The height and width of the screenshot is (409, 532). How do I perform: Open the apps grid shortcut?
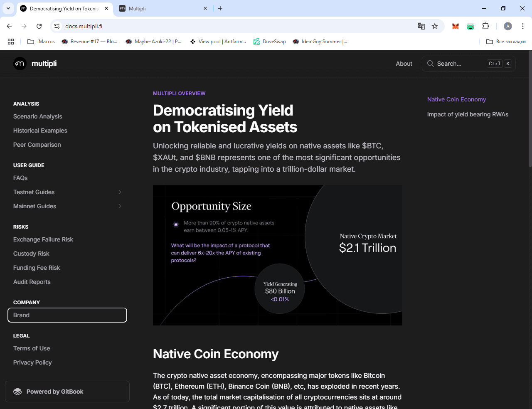11,42
